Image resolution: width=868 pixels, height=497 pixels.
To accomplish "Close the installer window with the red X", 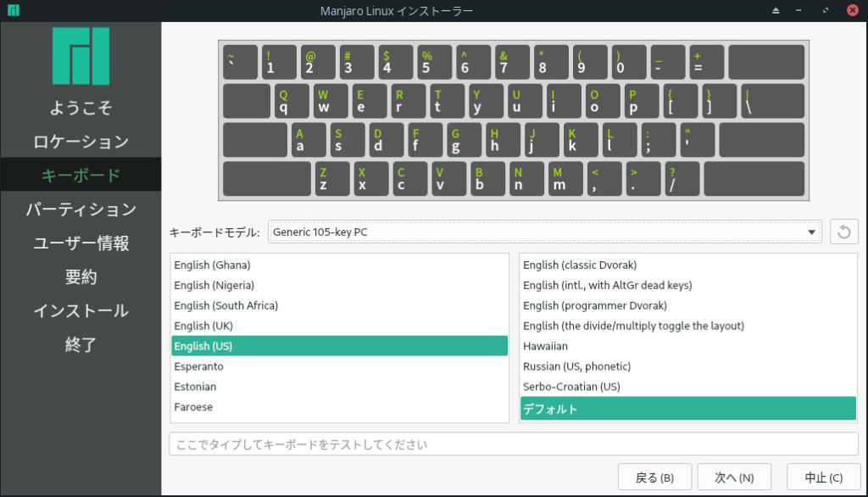I will click(x=853, y=10).
